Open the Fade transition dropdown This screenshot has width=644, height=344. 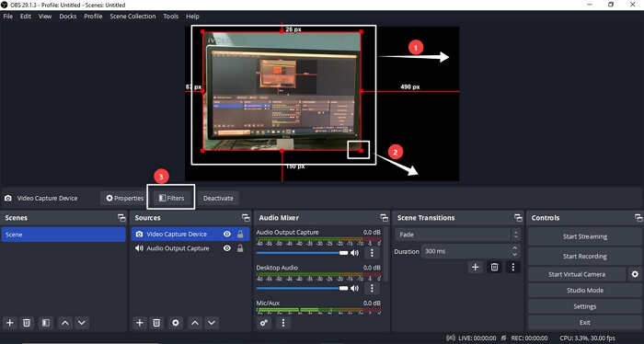coord(457,235)
